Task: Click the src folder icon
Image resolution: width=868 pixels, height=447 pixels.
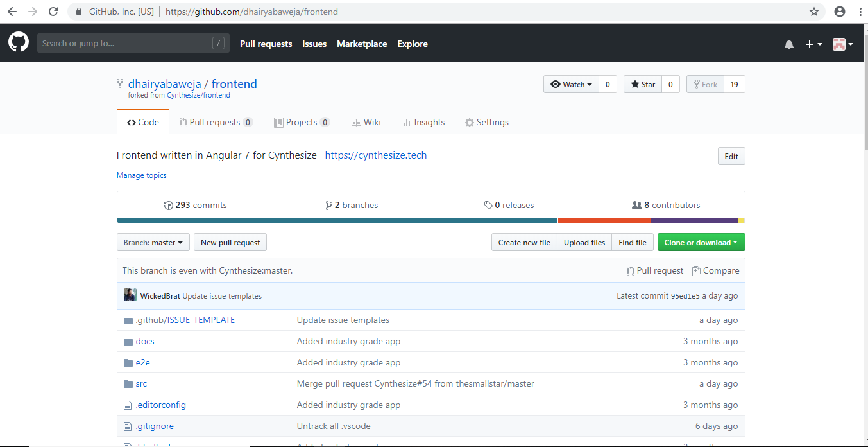Action: tap(128, 383)
